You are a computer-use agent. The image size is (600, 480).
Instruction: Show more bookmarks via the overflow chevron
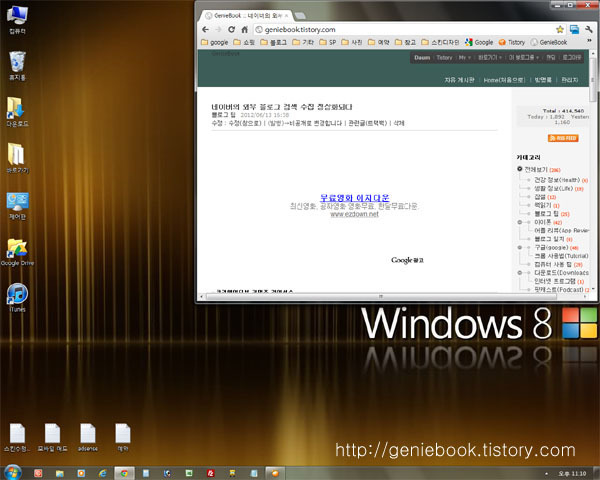click(589, 41)
